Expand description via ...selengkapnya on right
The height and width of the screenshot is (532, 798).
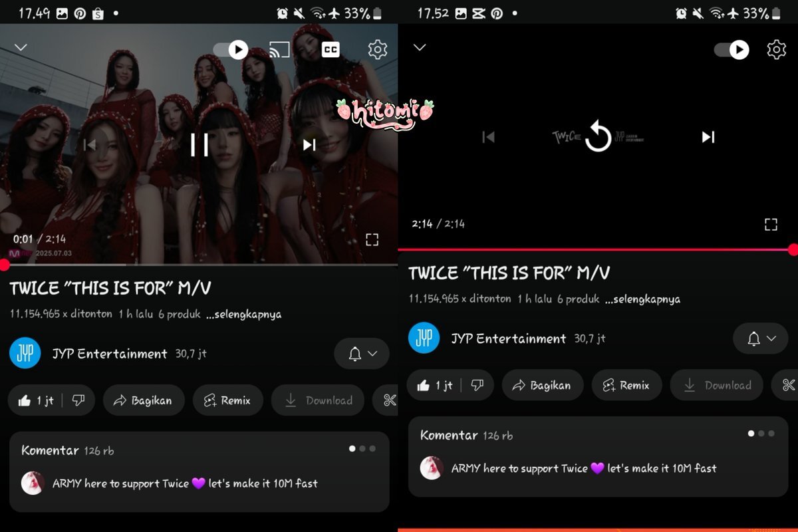(x=642, y=299)
